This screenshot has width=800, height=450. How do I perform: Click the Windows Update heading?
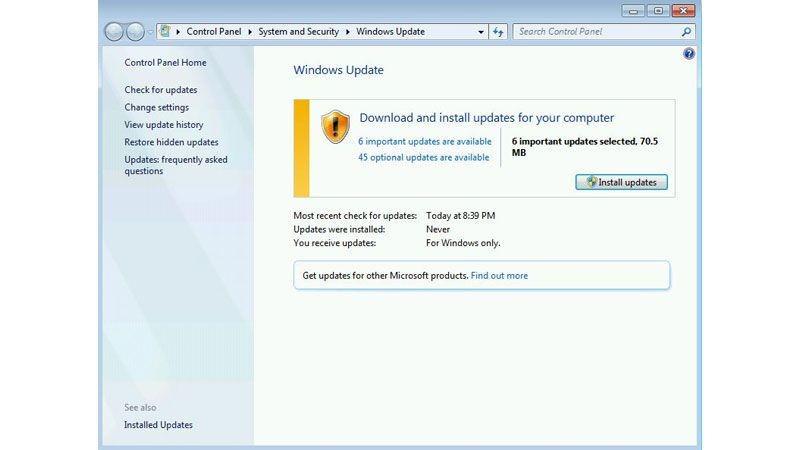point(338,70)
